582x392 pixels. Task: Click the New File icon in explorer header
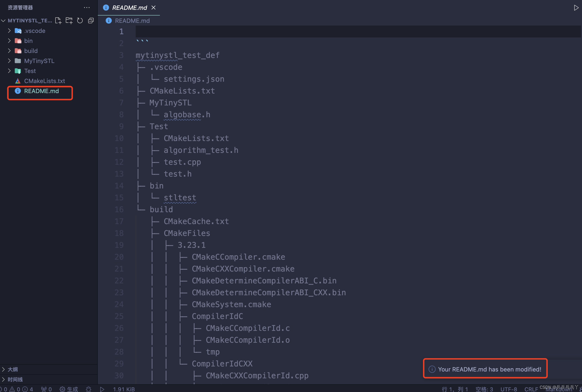58,21
